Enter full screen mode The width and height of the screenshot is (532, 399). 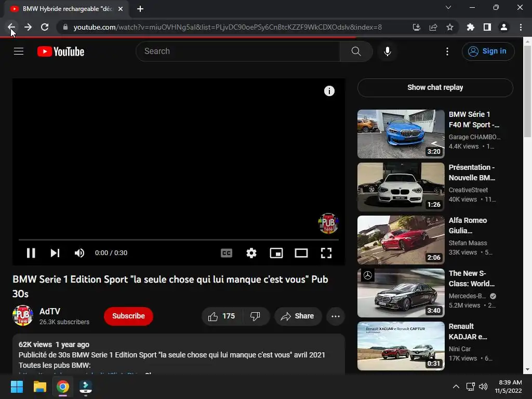coord(326,253)
